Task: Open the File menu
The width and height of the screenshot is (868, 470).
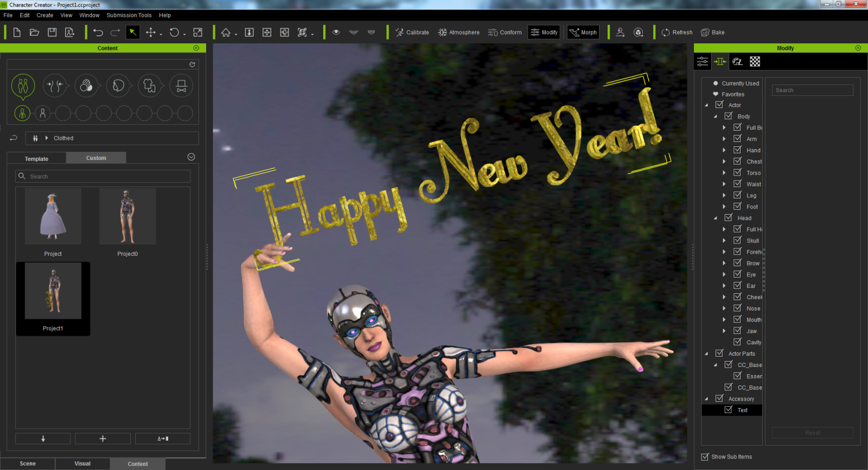Action: (8, 15)
